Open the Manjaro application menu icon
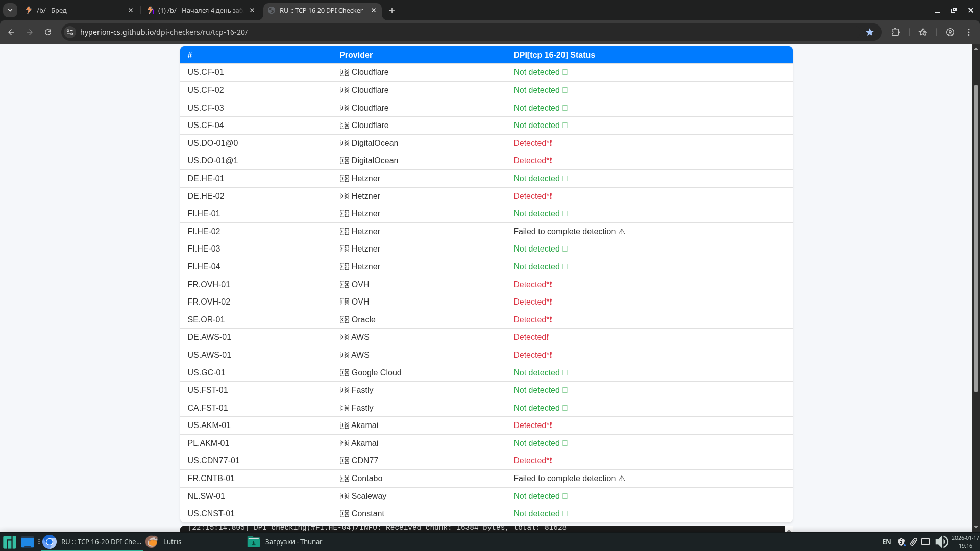This screenshot has width=980, height=551. pyautogui.click(x=9, y=542)
